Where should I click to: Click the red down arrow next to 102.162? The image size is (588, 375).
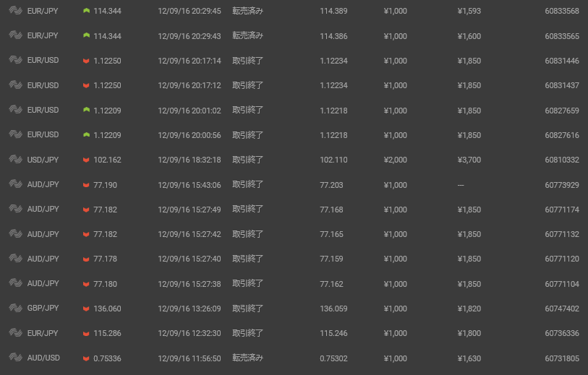click(x=86, y=160)
